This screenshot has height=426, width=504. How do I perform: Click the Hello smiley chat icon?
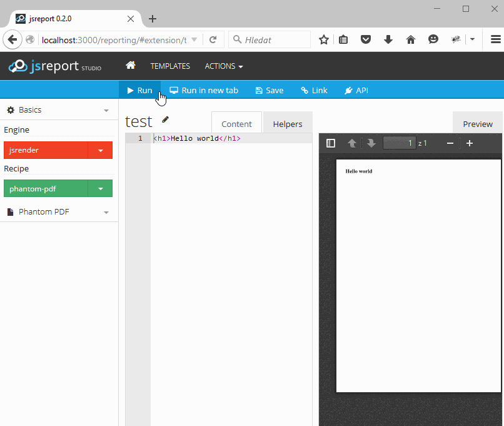(x=433, y=39)
